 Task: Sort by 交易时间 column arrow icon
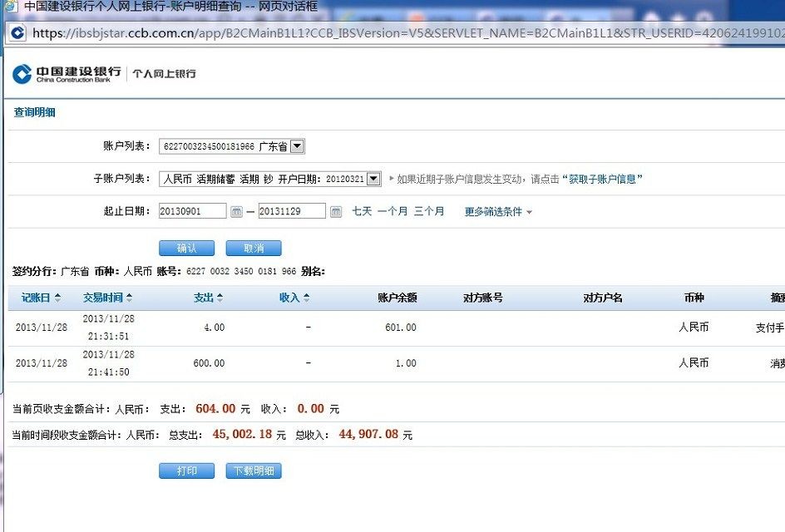pos(129,298)
